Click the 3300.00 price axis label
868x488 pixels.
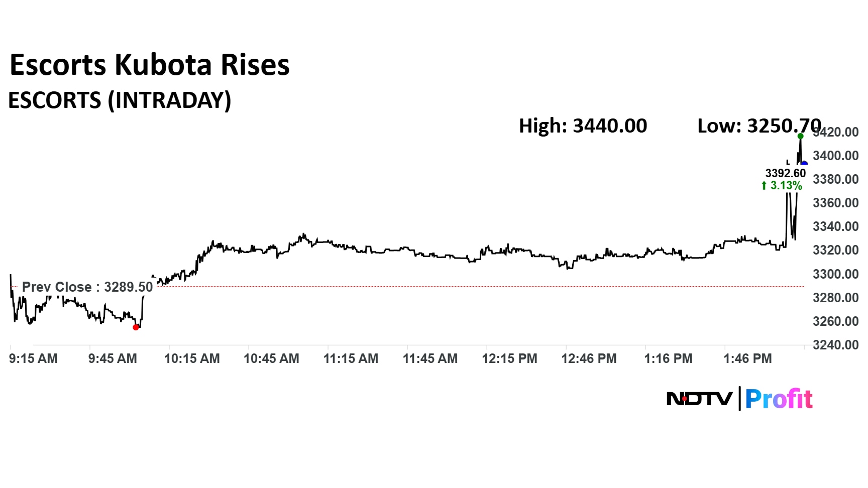[835, 274]
